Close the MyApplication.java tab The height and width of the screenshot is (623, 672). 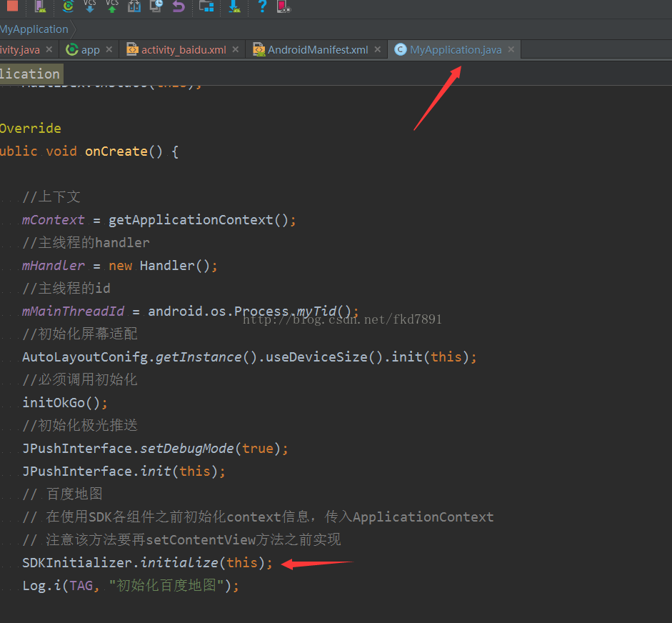(511, 49)
